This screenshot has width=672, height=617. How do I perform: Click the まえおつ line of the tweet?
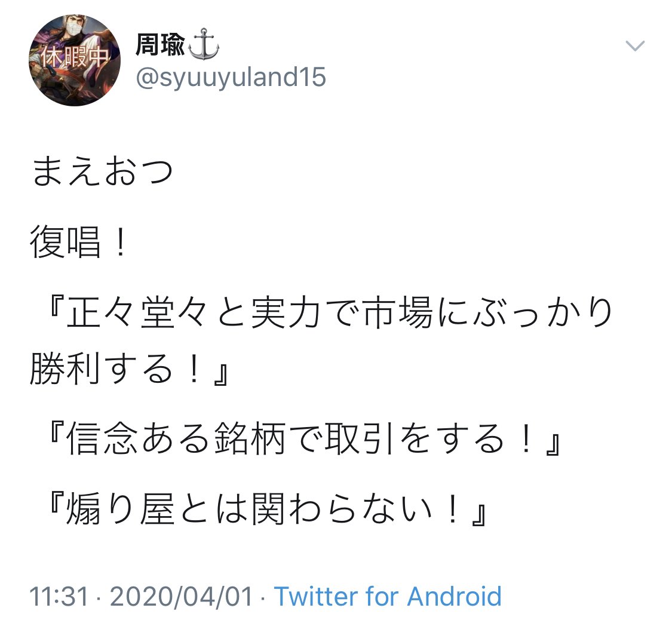pyautogui.click(x=102, y=171)
